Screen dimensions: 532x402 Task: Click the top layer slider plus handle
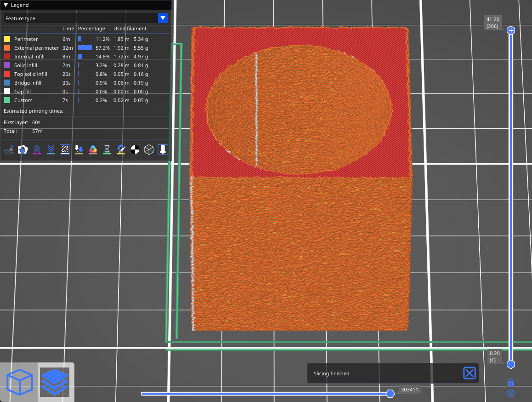click(511, 31)
